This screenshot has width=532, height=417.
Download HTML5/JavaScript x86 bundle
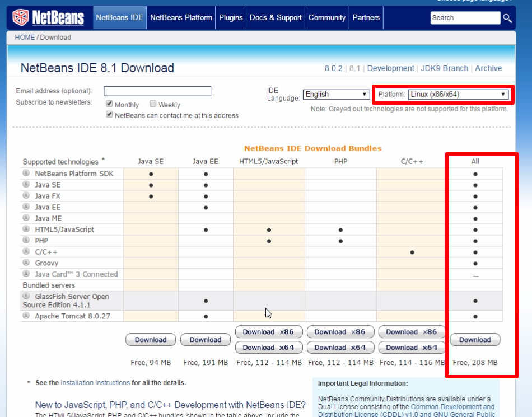tap(269, 332)
